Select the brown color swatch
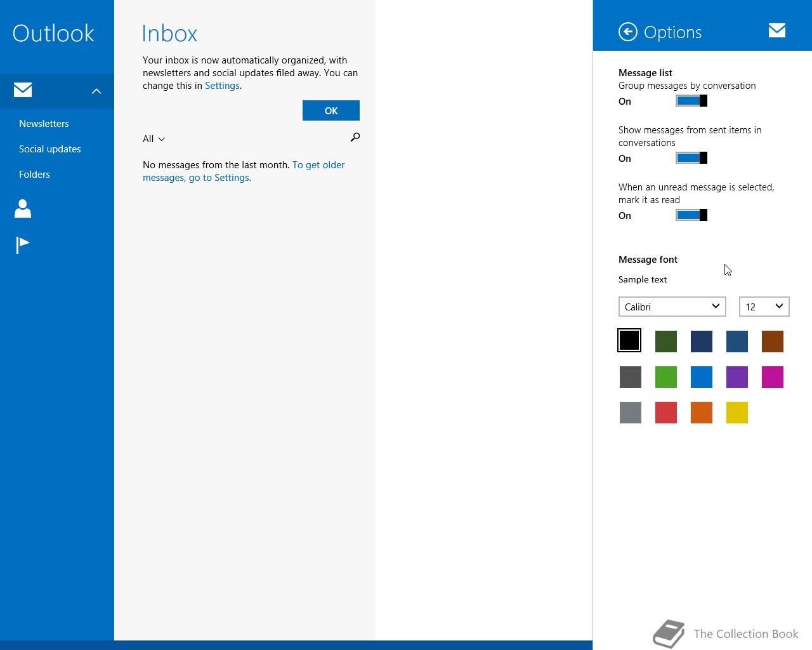This screenshot has width=812, height=650. coord(773,342)
